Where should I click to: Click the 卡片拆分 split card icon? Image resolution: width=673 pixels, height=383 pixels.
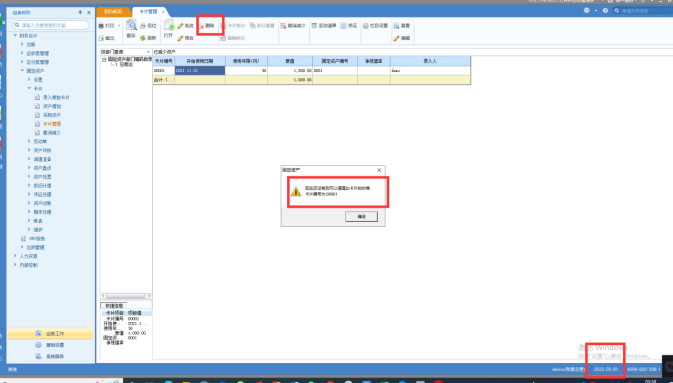(223, 26)
